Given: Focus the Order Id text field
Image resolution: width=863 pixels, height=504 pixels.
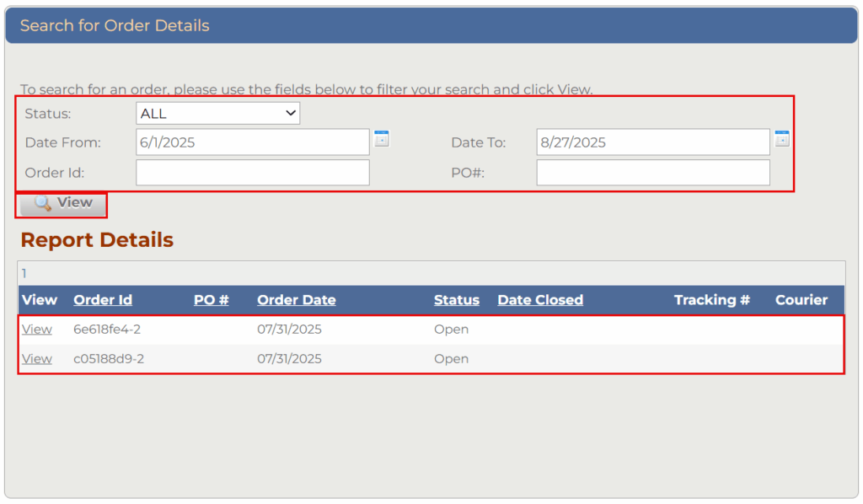Looking at the screenshot, I should (x=252, y=173).
